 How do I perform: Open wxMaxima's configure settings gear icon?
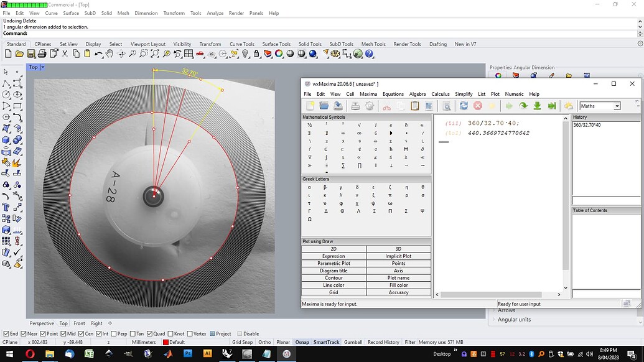369,106
